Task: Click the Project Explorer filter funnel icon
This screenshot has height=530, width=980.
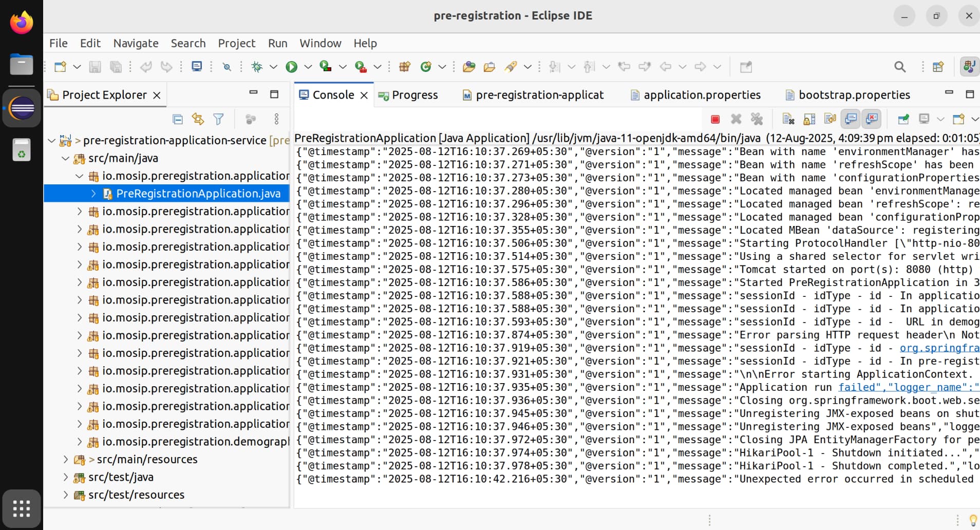Action: click(218, 120)
